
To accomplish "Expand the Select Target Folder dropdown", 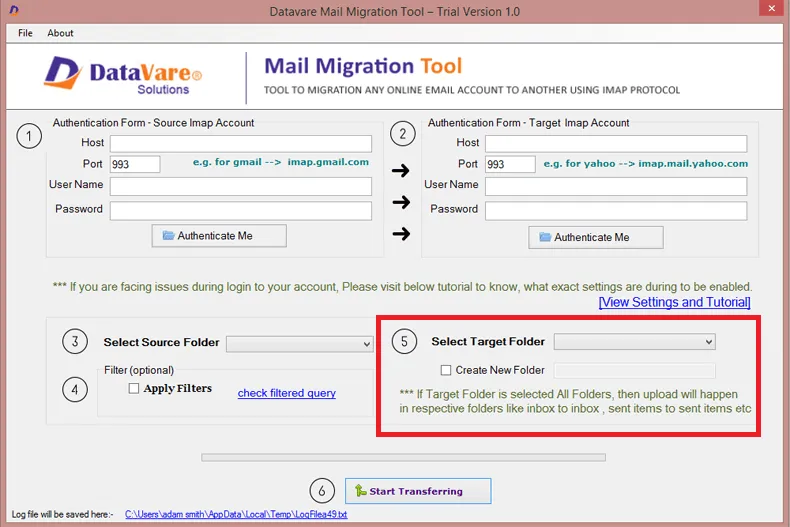I will (634, 342).
